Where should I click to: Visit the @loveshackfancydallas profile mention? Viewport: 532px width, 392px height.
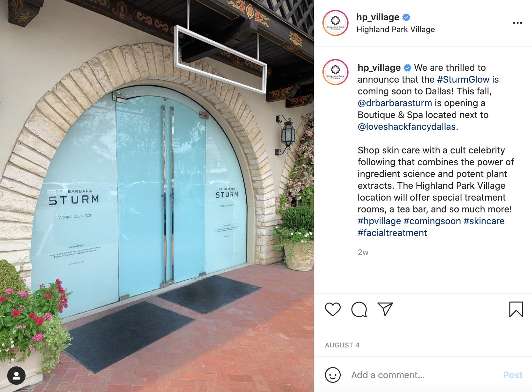[x=407, y=127]
